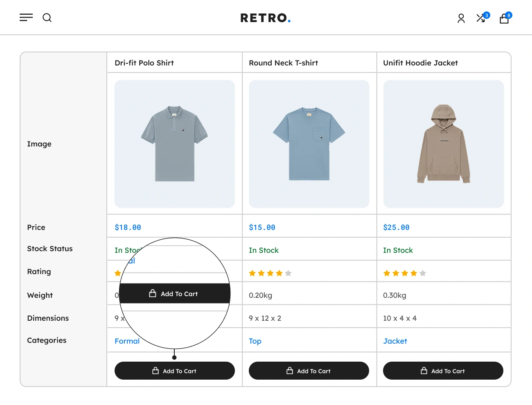Click the 9 x 12 x 2 dimensions
Image resolution: width=532 pixels, height=405 pixels.
(x=265, y=318)
